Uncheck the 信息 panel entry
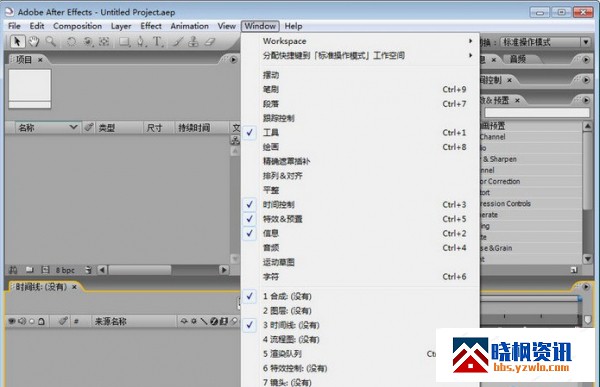The image size is (600, 387). [361, 233]
